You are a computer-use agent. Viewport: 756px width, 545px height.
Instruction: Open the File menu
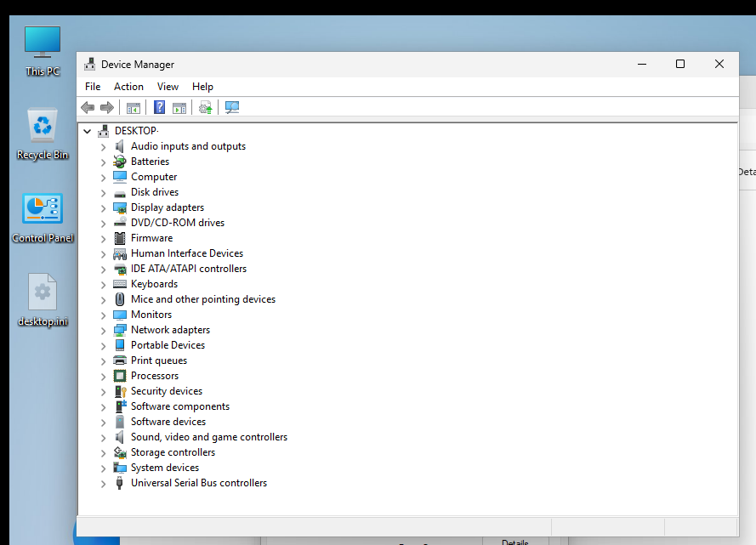click(93, 87)
